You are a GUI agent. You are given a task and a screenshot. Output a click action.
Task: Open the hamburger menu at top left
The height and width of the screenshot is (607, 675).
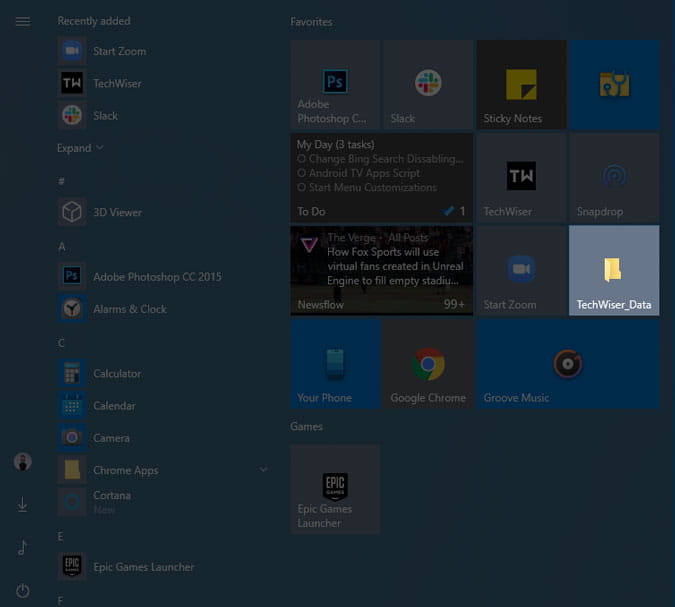[23, 21]
